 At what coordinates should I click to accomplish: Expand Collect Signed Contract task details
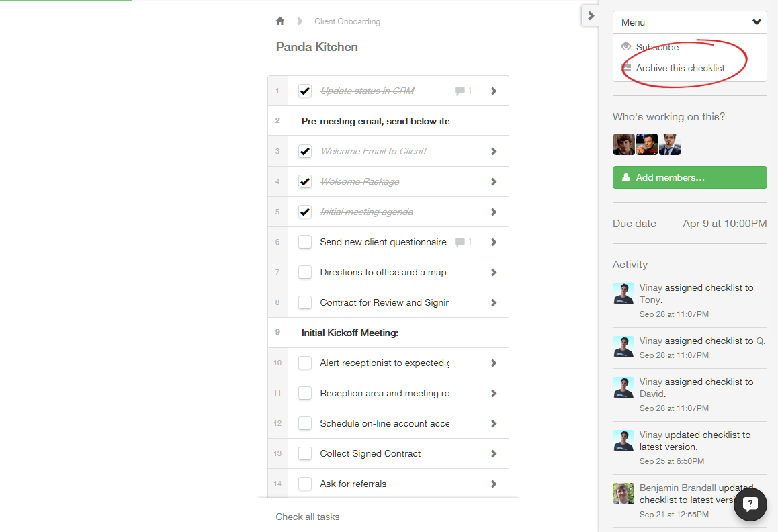[494, 453]
